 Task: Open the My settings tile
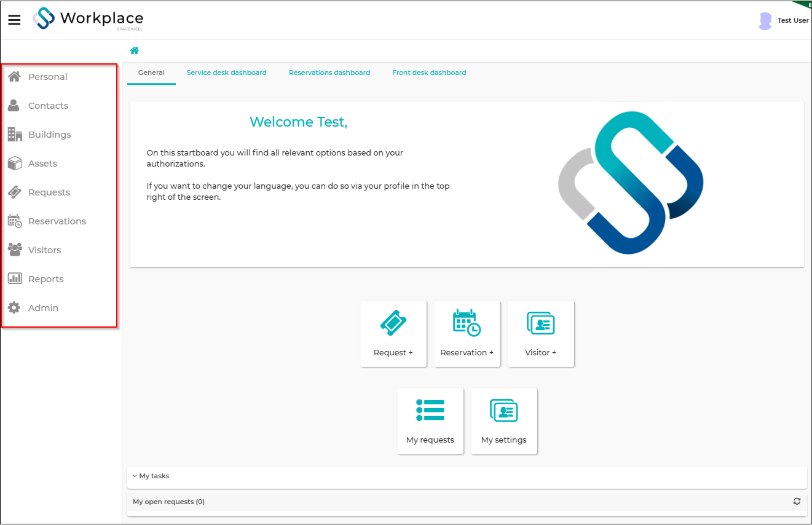(x=504, y=421)
